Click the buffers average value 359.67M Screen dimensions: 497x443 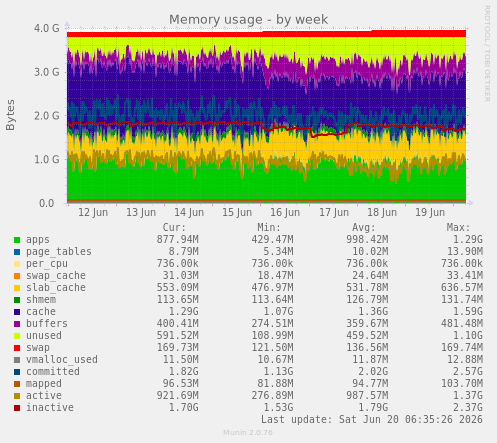(367, 324)
